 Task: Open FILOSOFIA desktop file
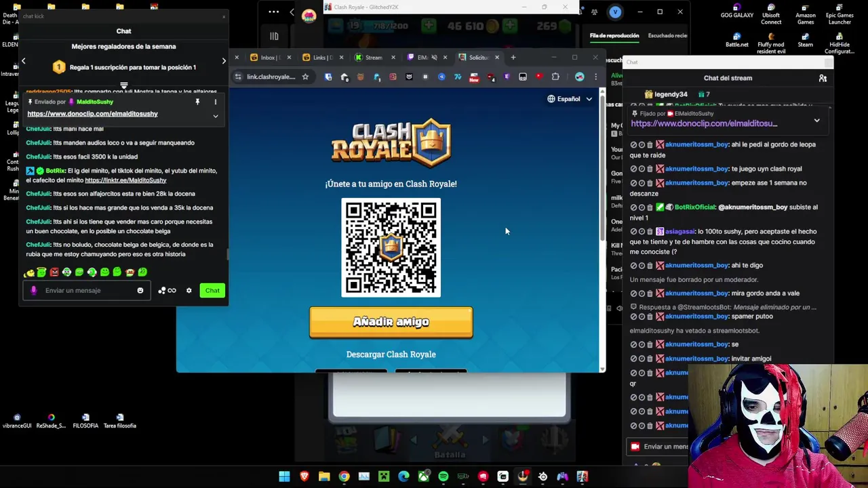[x=85, y=421]
